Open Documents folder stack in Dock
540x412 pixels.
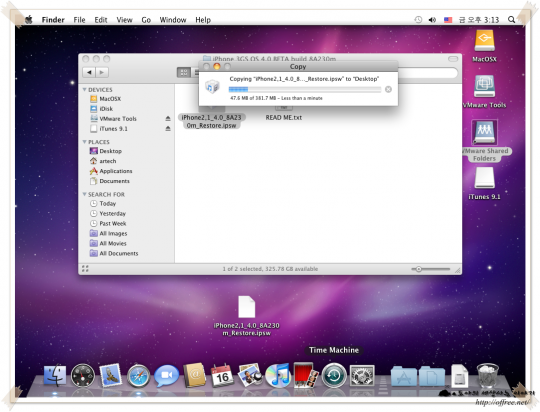pos(432,376)
